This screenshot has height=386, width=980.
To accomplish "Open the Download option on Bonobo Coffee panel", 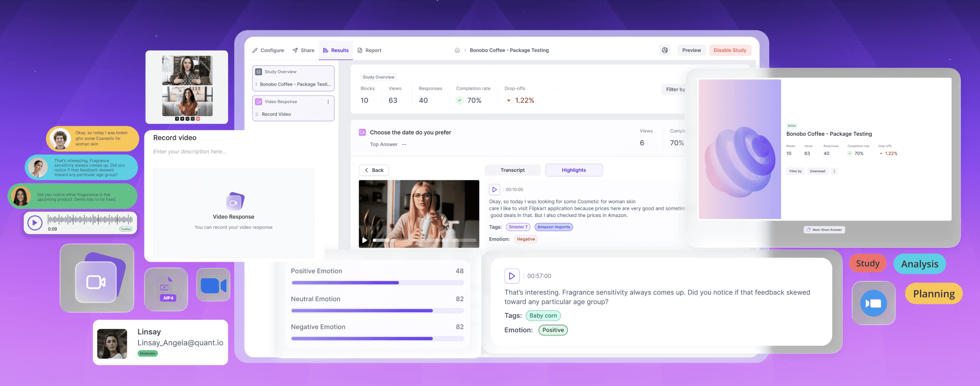I will tap(817, 171).
